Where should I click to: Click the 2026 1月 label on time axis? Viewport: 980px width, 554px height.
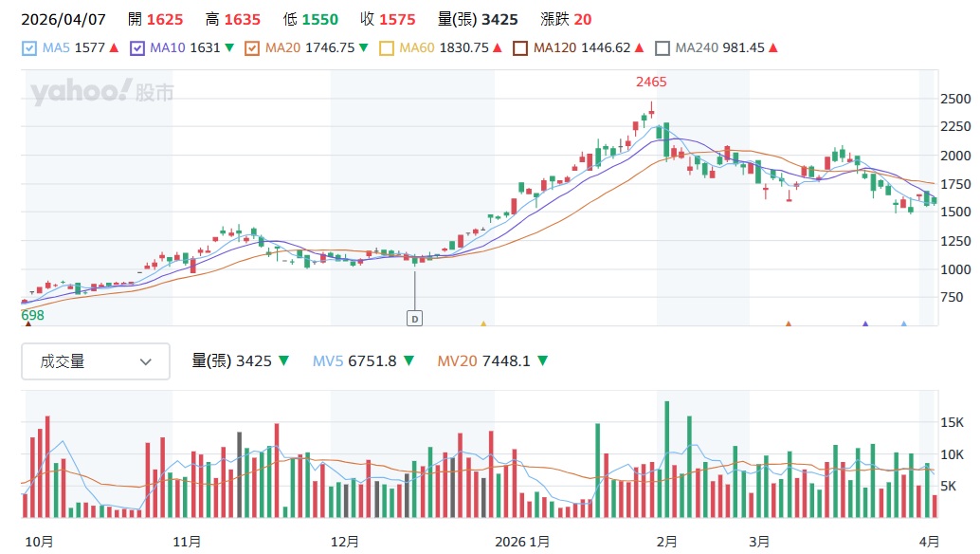[523, 542]
